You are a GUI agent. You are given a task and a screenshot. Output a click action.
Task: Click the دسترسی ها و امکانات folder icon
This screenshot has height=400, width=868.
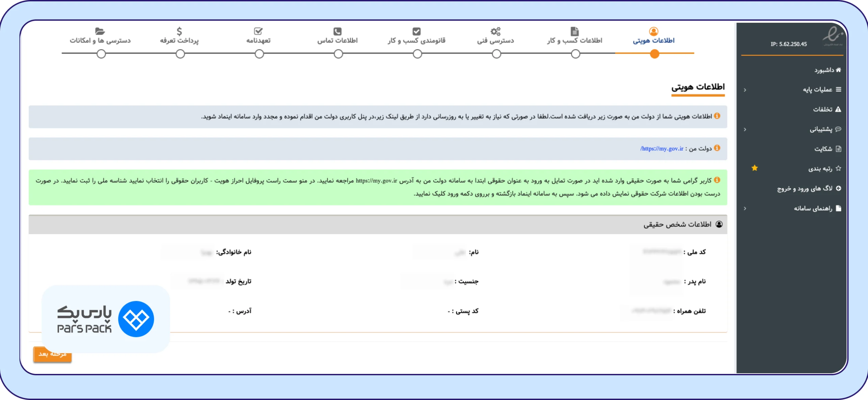(100, 31)
